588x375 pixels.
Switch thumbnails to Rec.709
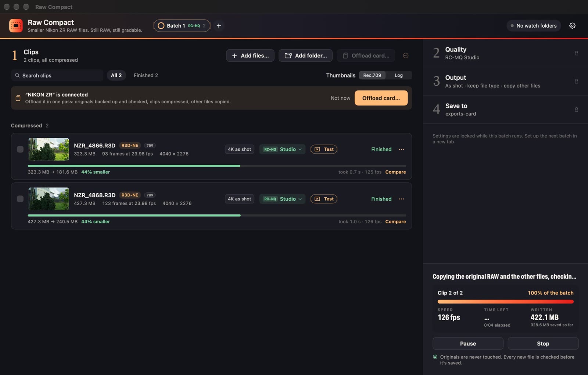click(x=372, y=75)
